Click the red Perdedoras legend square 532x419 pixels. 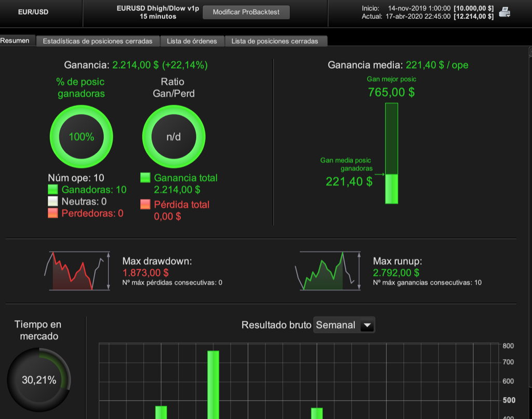click(x=53, y=213)
